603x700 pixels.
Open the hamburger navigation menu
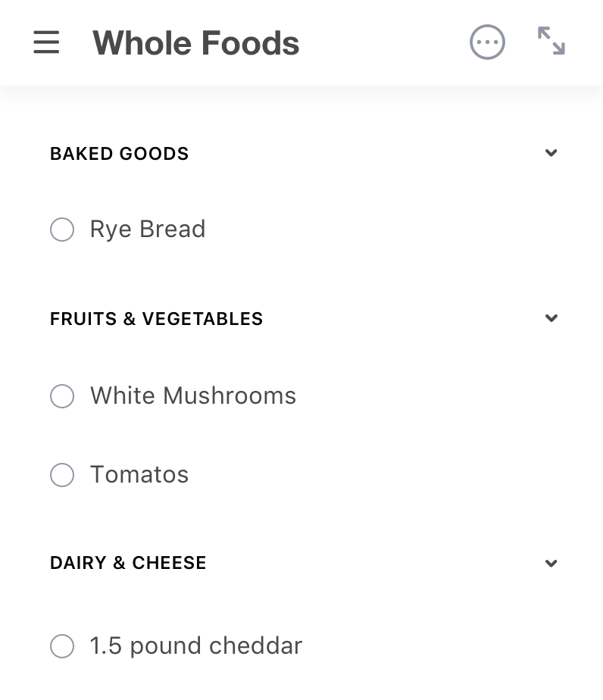[x=46, y=42]
